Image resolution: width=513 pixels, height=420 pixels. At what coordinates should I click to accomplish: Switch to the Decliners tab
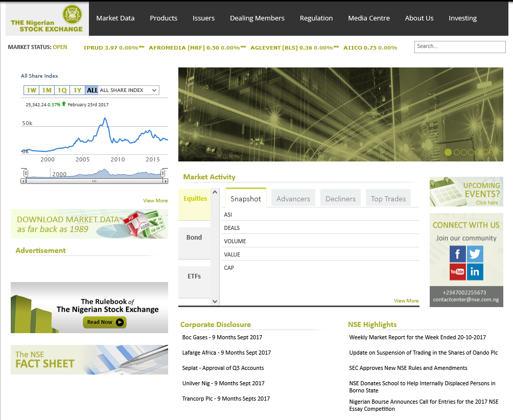tap(340, 198)
